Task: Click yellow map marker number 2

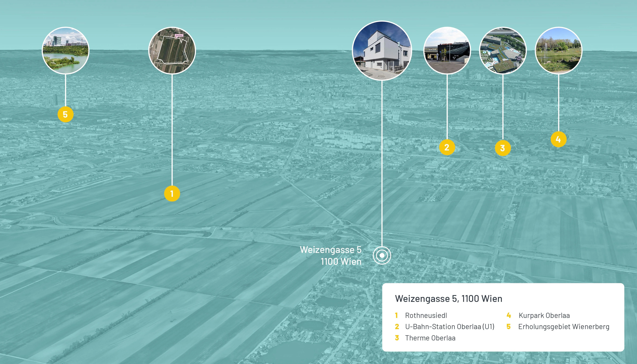Action: pos(447,147)
